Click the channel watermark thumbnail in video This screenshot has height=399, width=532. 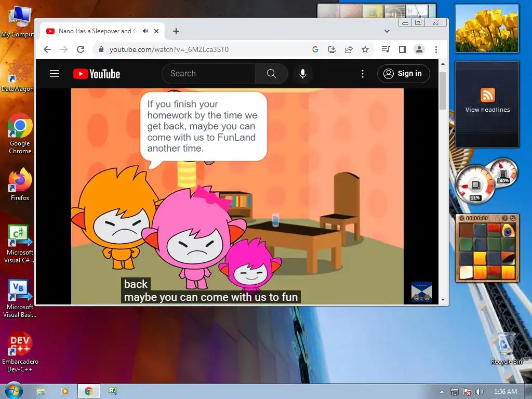(x=422, y=292)
